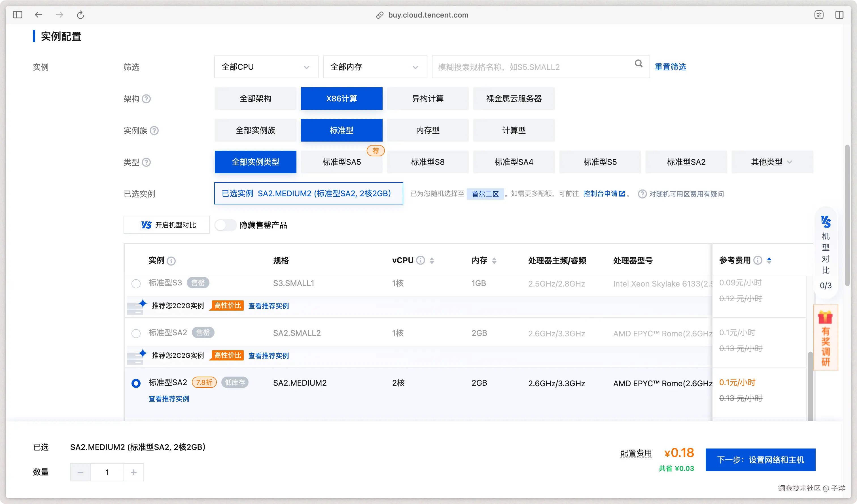857x504 pixels.
Task: Click the spec name search field
Action: click(x=531, y=67)
